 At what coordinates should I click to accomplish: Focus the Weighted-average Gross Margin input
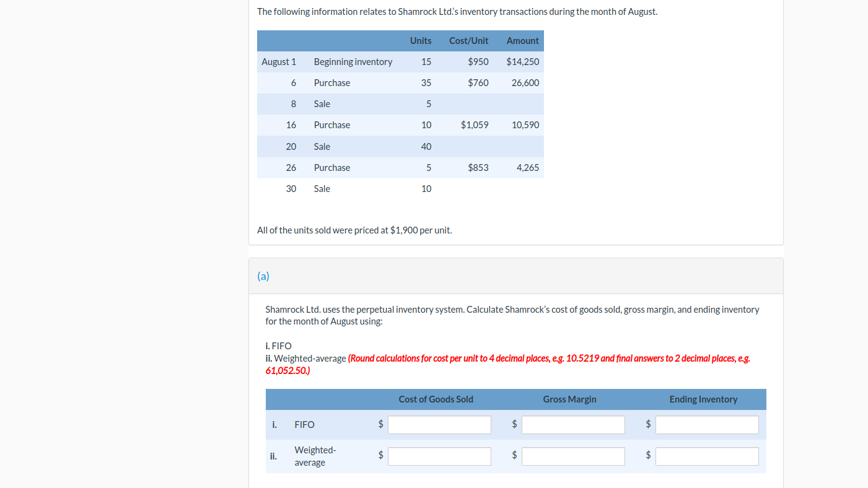pos(573,456)
